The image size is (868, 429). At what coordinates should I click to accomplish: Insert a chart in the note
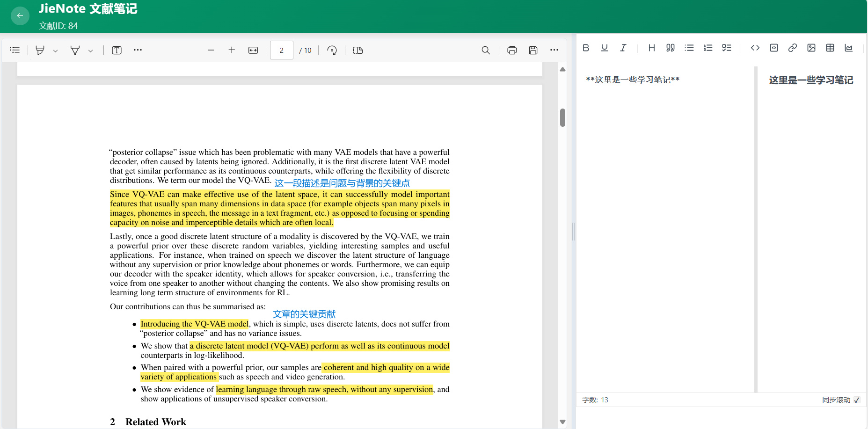pyautogui.click(x=849, y=48)
